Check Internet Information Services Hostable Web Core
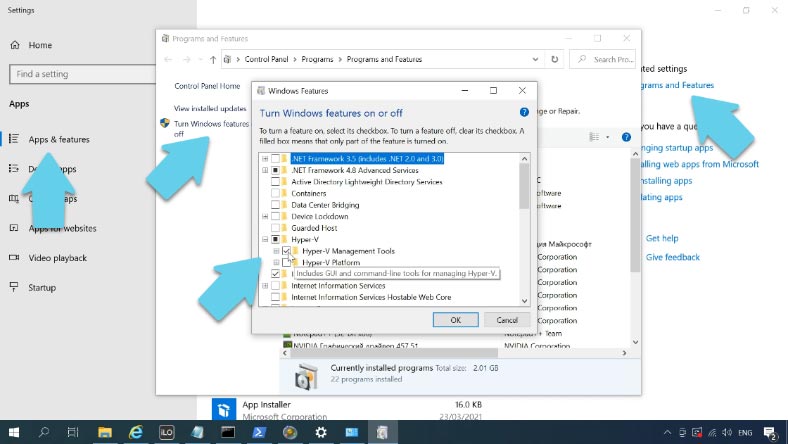The image size is (788, 444). click(275, 297)
